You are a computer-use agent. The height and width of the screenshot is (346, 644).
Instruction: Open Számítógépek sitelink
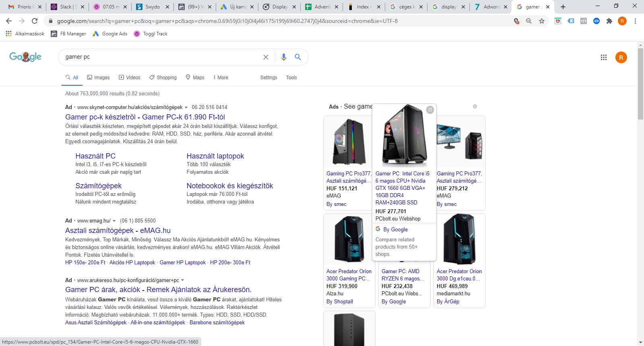[98, 186]
